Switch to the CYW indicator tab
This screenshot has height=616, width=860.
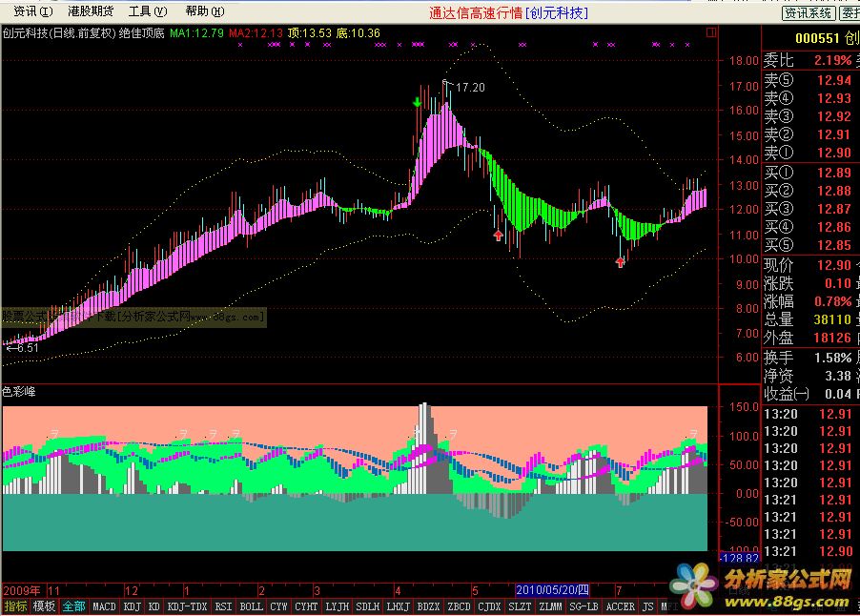tap(278, 606)
